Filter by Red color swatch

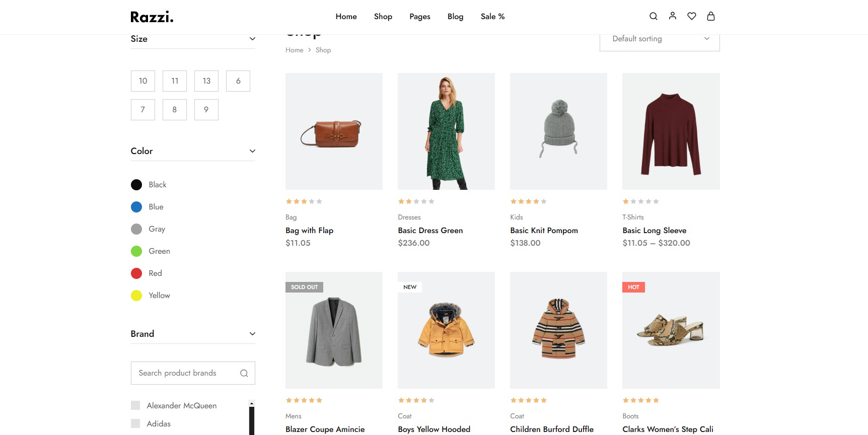[136, 273]
